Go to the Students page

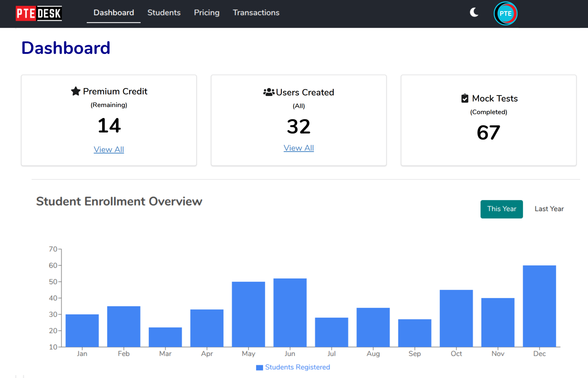(x=164, y=13)
